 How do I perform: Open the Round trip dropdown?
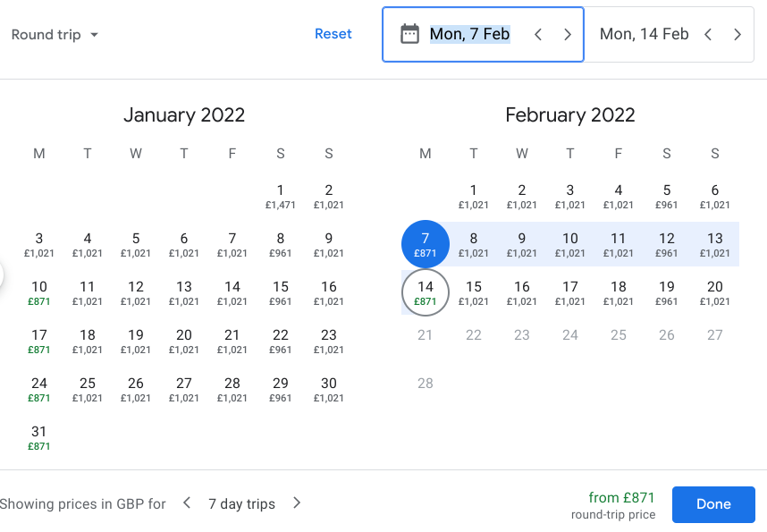[55, 35]
